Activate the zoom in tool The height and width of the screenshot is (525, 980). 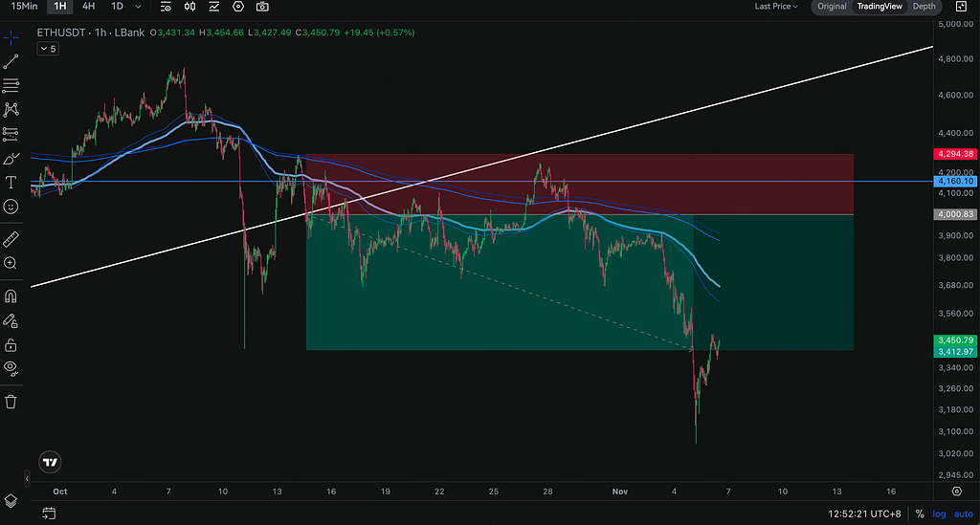click(11, 263)
